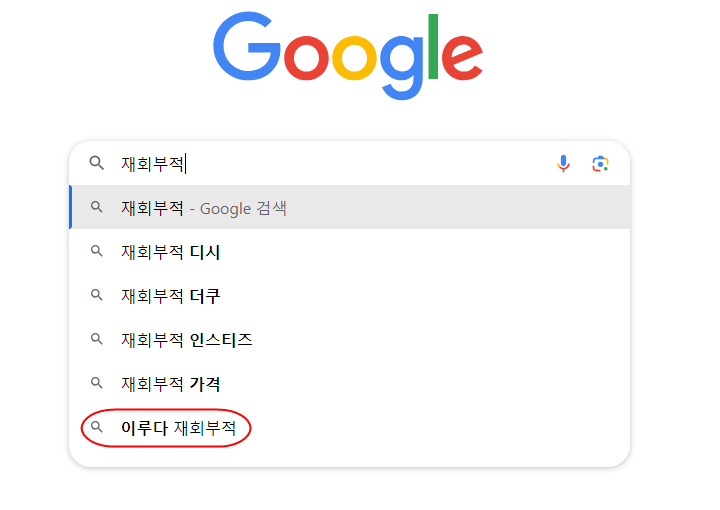
Task: Click the bold '디시' text in suggestion
Action: click(x=205, y=252)
